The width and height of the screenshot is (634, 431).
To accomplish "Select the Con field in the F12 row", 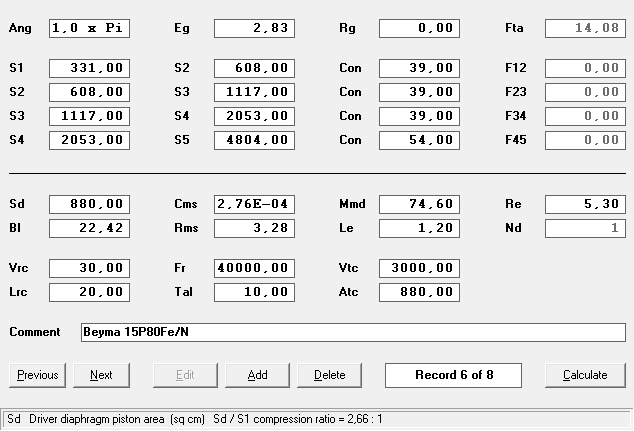I will (419, 68).
